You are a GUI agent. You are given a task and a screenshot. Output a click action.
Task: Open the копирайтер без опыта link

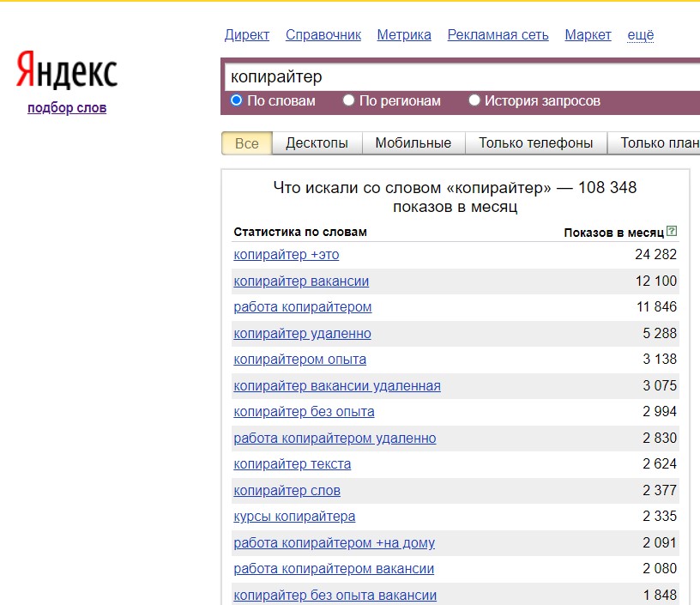304,412
